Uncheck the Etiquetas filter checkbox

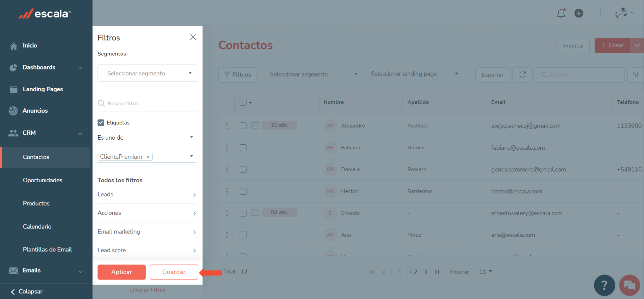pyautogui.click(x=101, y=123)
